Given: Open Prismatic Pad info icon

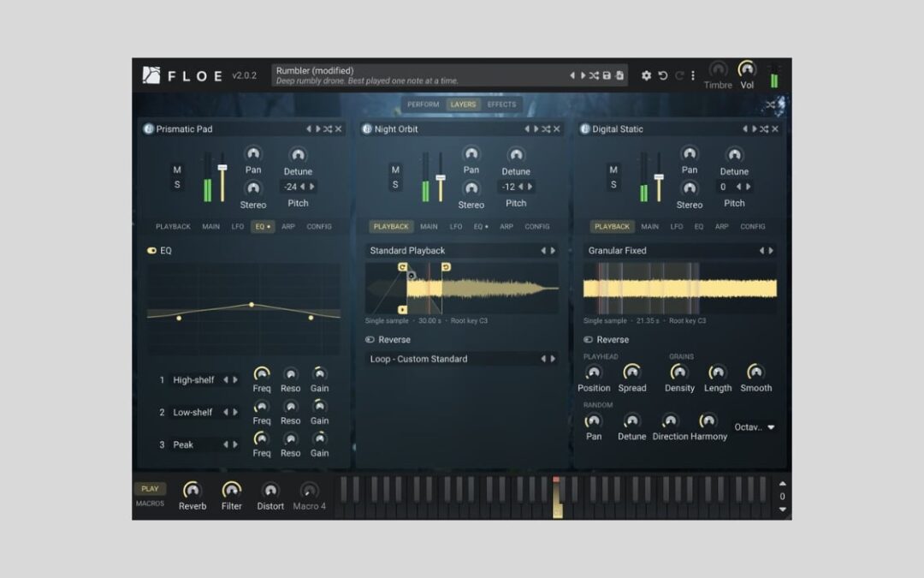Looking at the screenshot, I should coord(149,128).
